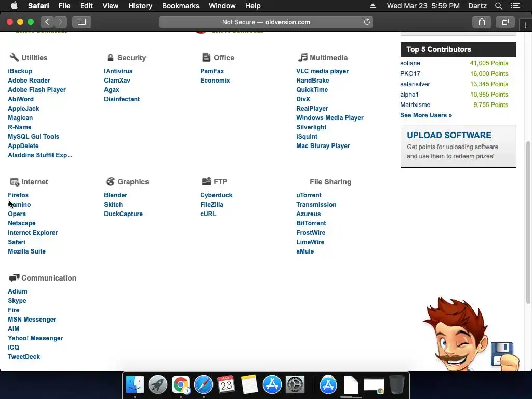Open the Cyberduck link

tap(216, 195)
